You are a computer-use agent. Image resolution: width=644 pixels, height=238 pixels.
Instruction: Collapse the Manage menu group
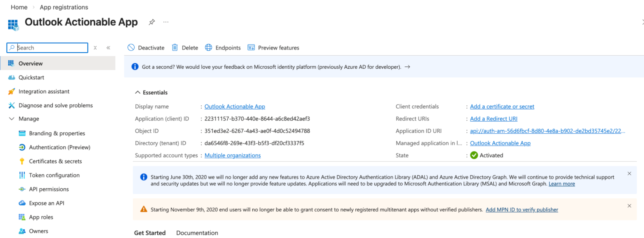12,119
